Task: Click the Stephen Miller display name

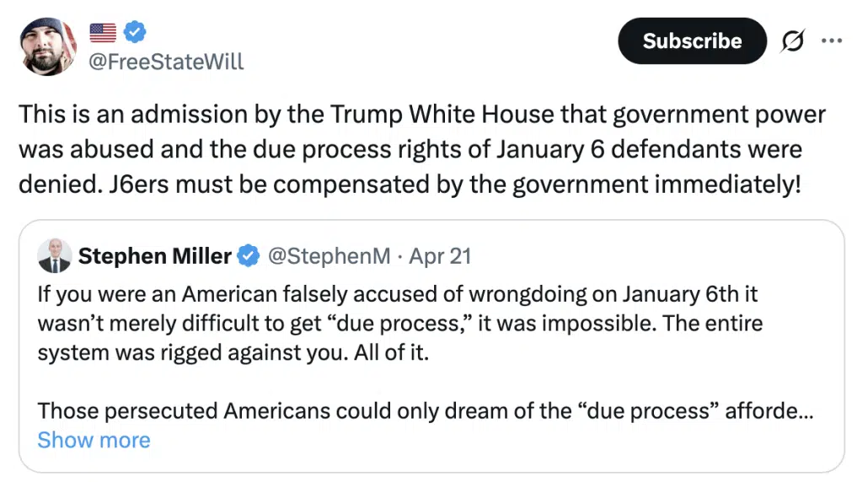Action: click(x=154, y=256)
